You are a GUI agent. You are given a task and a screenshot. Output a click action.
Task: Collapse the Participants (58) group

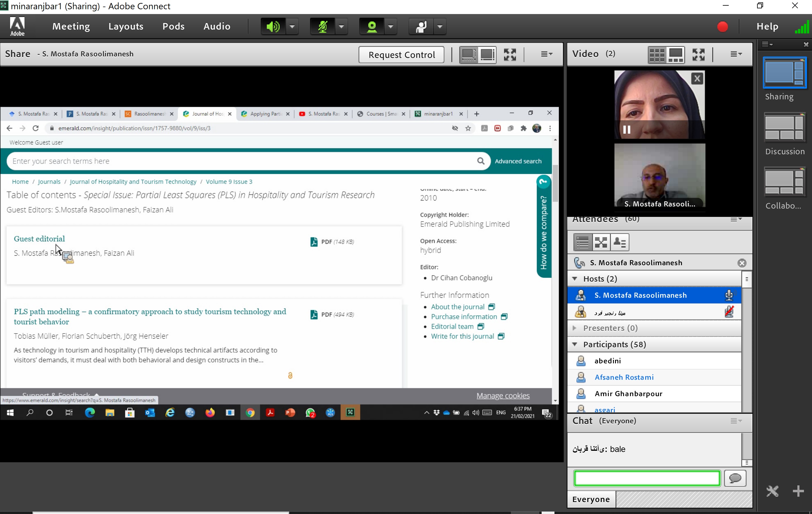pyautogui.click(x=574, y=344)
